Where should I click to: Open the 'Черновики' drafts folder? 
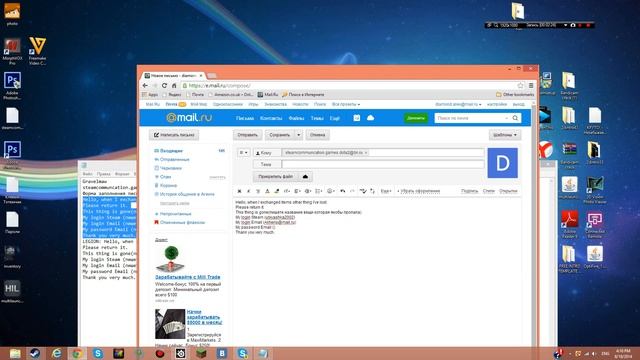coord(170,168)
